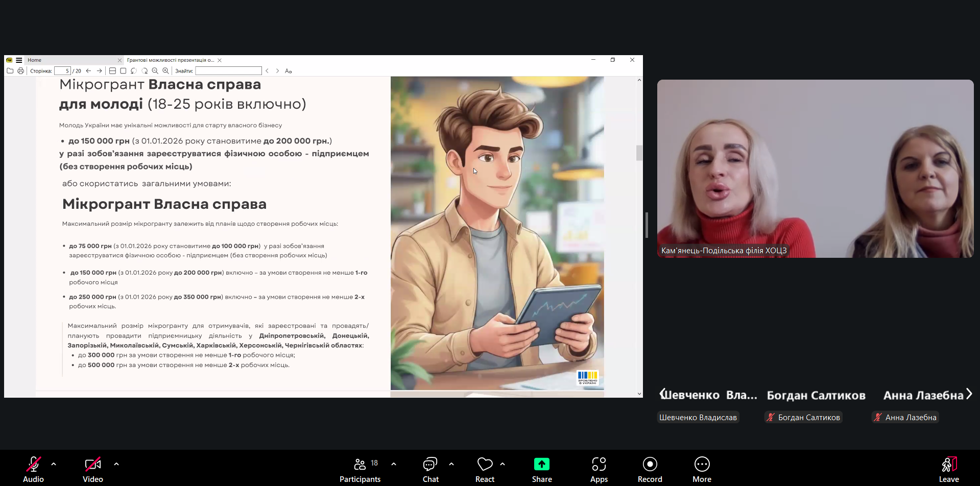
Task: Click the zoom in magnifier icon
Action: click(165, 71)
